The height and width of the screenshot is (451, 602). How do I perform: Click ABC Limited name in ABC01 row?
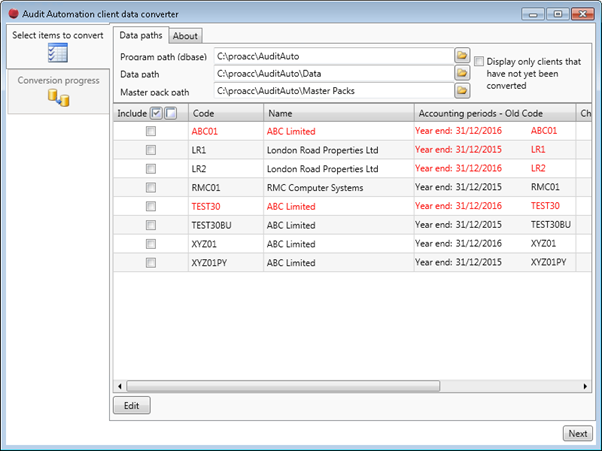click(291, 131)
